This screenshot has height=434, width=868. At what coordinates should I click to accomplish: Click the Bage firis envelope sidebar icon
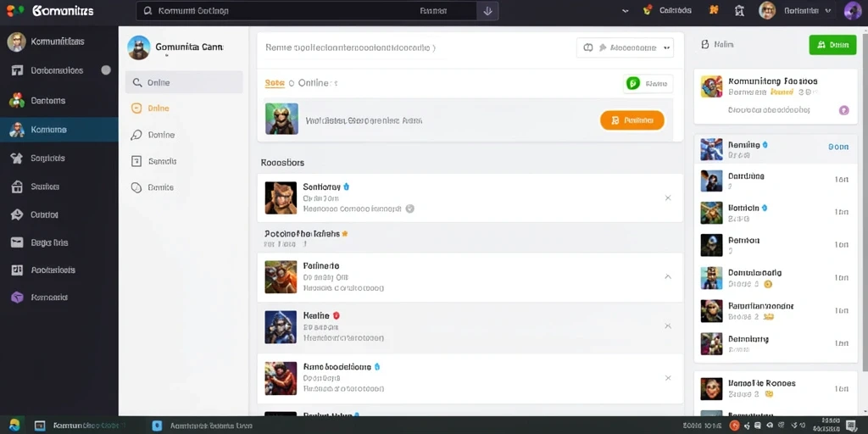pyautogui.click(x=17, y=242)
